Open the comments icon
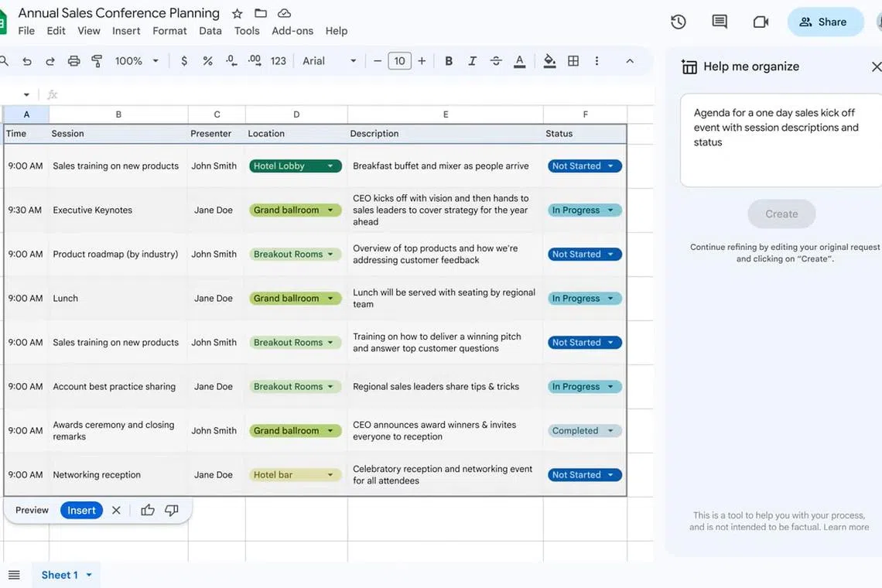This screenshot has width=882, height=588. (x=720, y=22)
